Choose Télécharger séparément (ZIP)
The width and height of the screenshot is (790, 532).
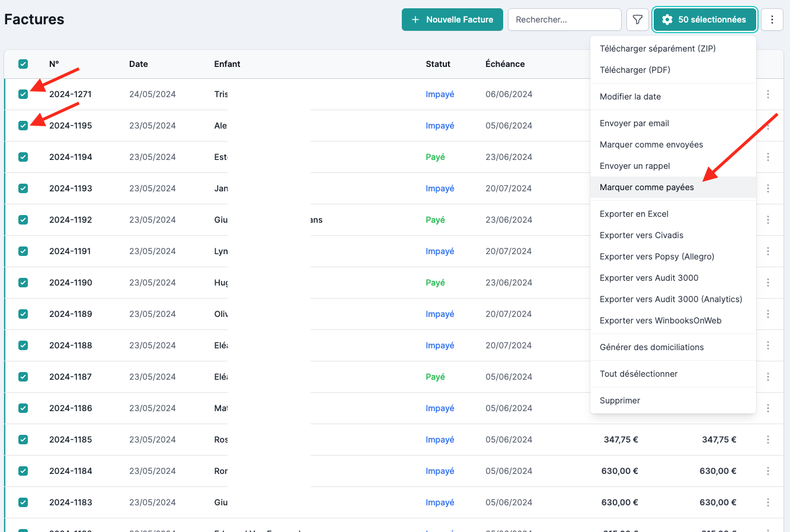coord(657,49)
